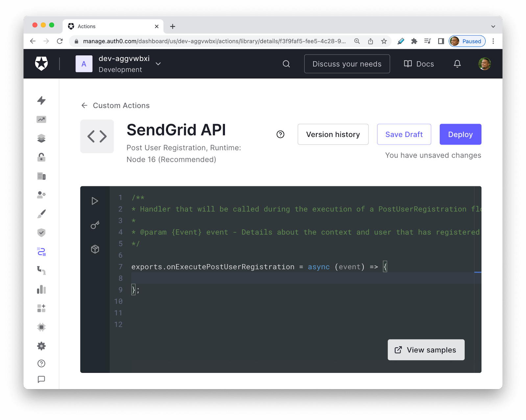
Task: Open the notifications bell
Action: (x=457, y=64)
